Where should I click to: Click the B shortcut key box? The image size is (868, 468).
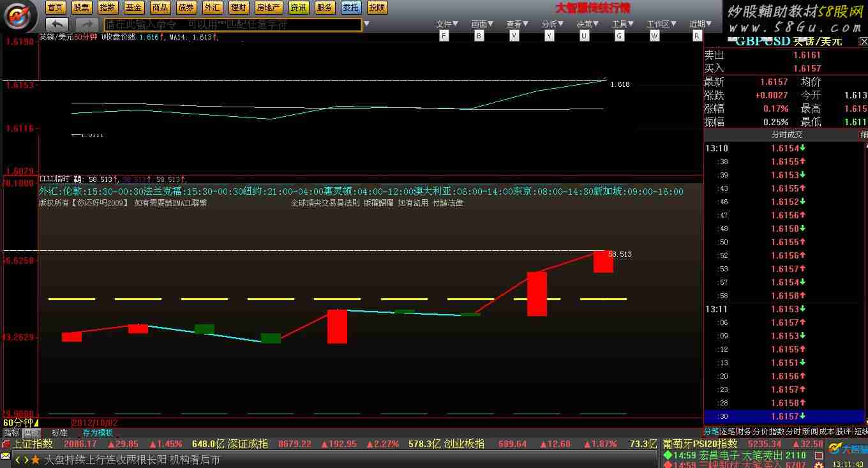(479, 36)
